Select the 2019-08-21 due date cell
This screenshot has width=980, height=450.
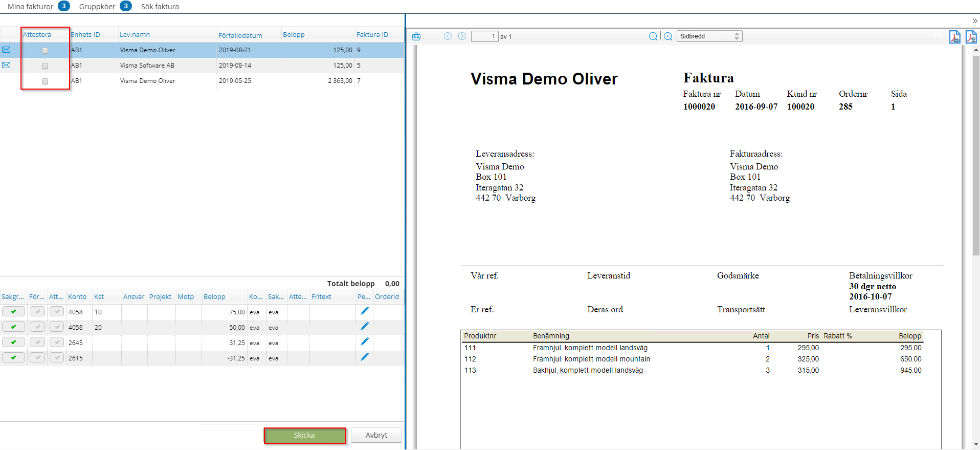[x=249, y=50]
